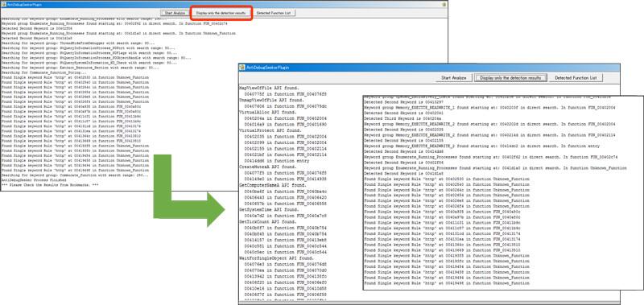Screen dimensions: 644x305
Task: Select the 'Please Check the Results from Bookmarks' line
Action: [x=50, y=185]
